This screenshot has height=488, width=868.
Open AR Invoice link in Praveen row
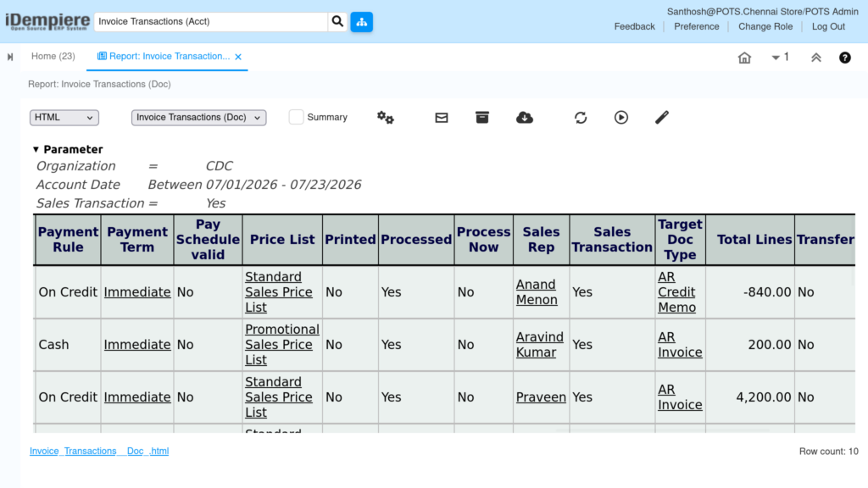tap(680, 397)
